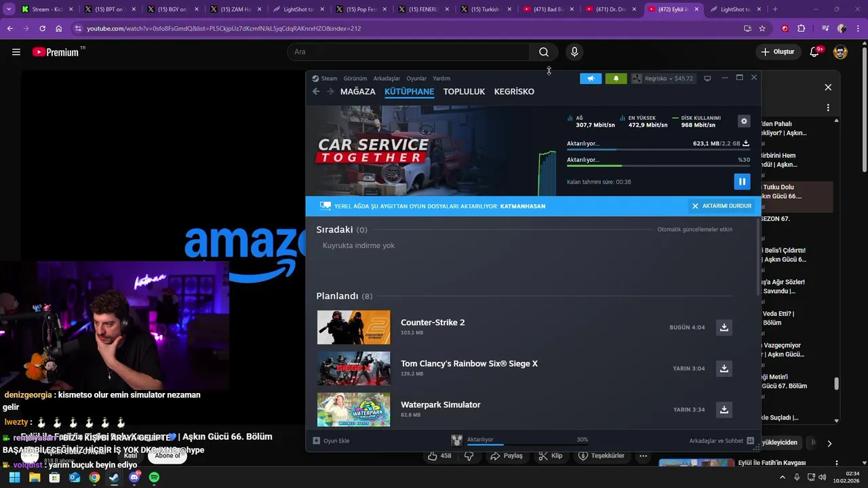Open YouTube hamburger guide menu

pyautogui.click(x=16, y=52)
